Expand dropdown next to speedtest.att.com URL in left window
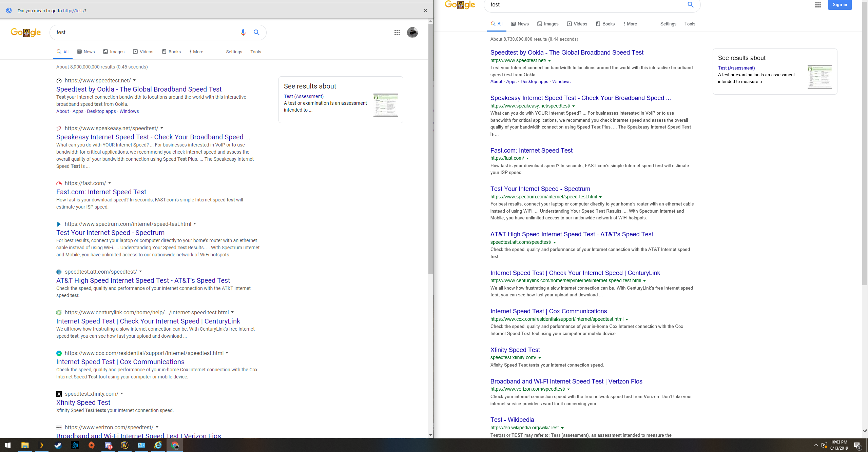This screenshot has height=452, width=868. 140,272
